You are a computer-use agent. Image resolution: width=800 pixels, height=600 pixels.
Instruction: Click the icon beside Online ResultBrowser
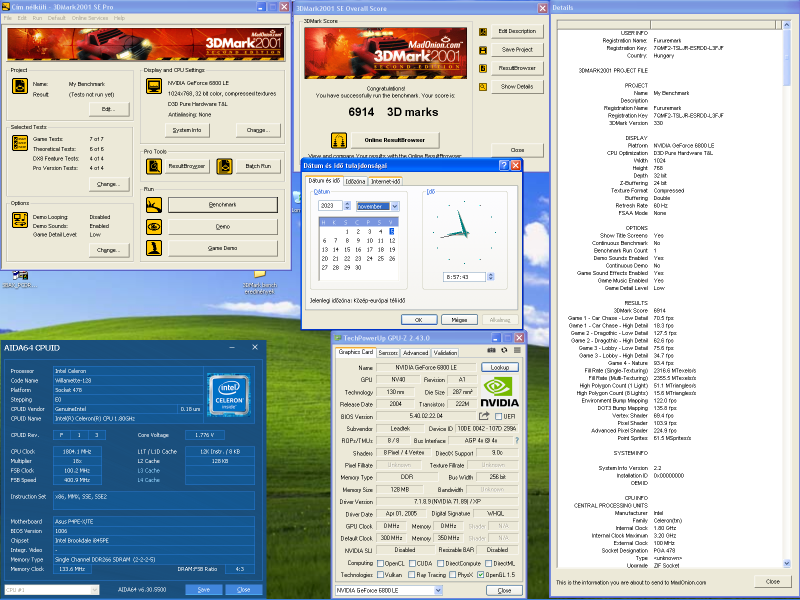[339, 140]
